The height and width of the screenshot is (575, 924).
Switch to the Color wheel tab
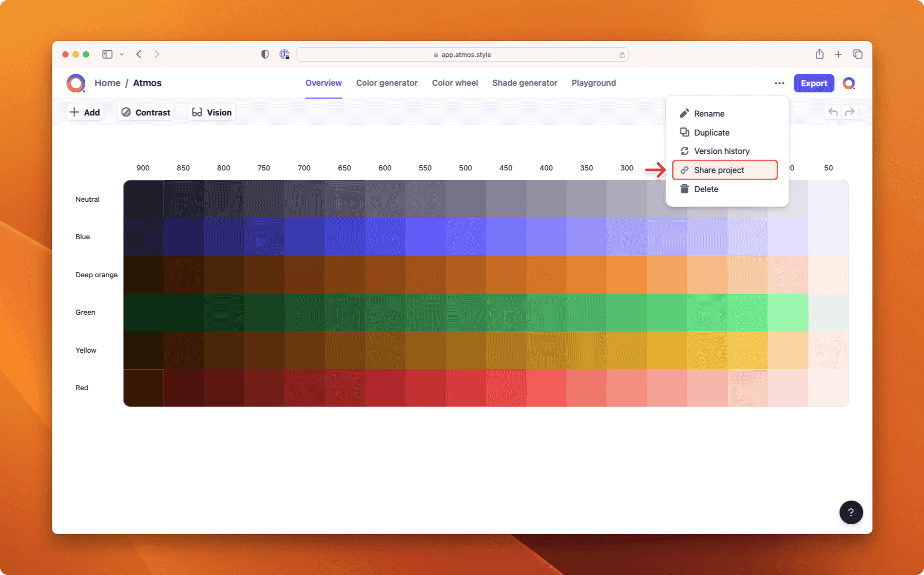tap(455, 83)
